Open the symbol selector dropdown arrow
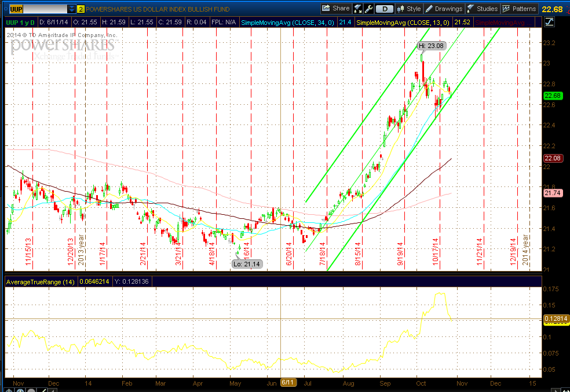The width and height of the screenshot is (570, 392). click(x=72, y=9)
